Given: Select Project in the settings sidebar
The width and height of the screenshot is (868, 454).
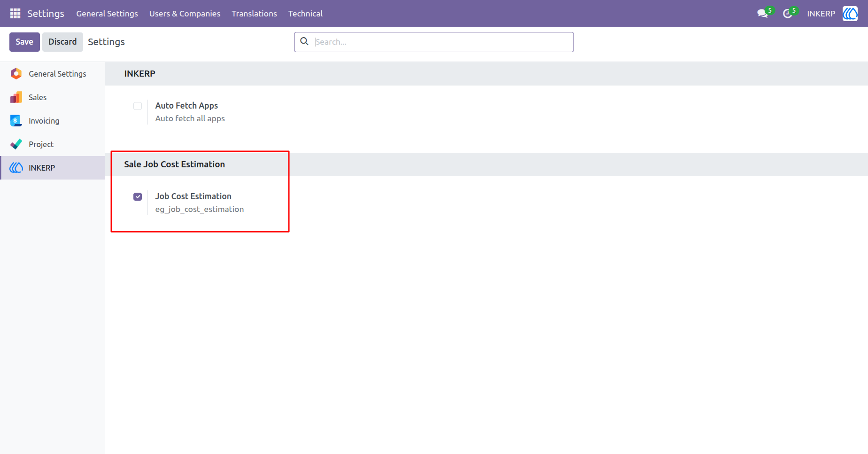Looking at the screenshot, I should (x=52, y=144).
